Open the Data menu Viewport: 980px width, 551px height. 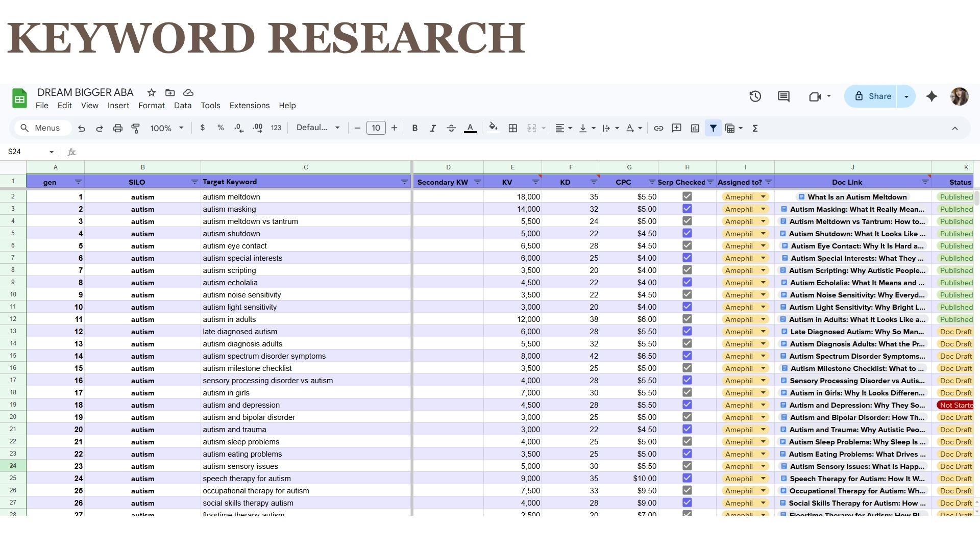[182, 106]
